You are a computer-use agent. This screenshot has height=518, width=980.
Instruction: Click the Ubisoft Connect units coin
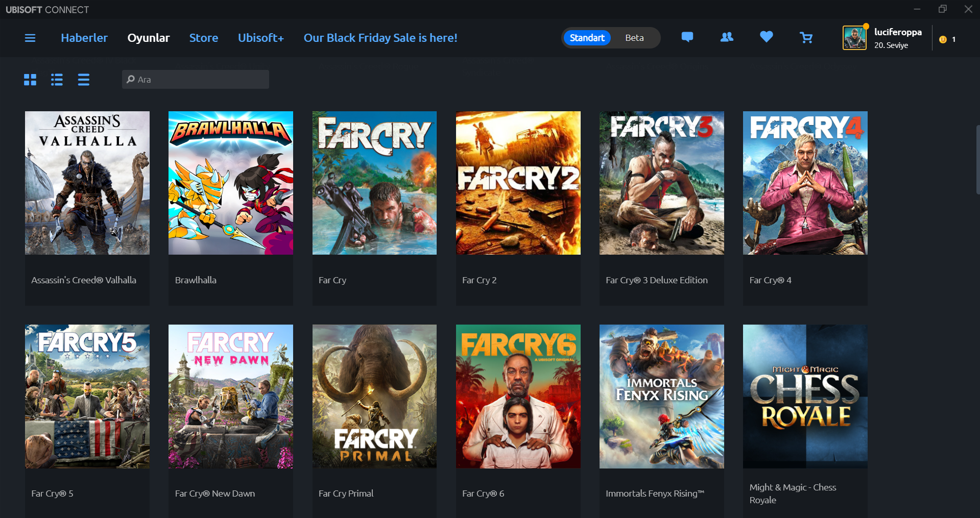[943, 39]
